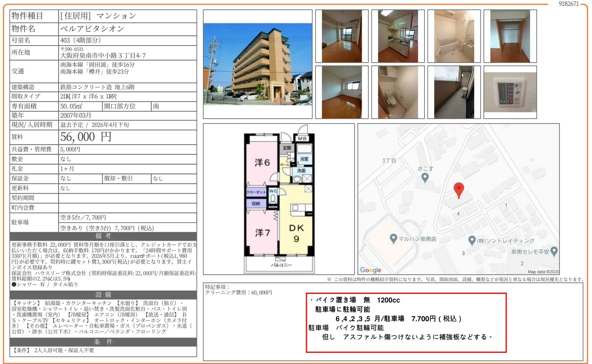Open the balcony photo thumbnail
592x364 pixels.
pos(454,92)
